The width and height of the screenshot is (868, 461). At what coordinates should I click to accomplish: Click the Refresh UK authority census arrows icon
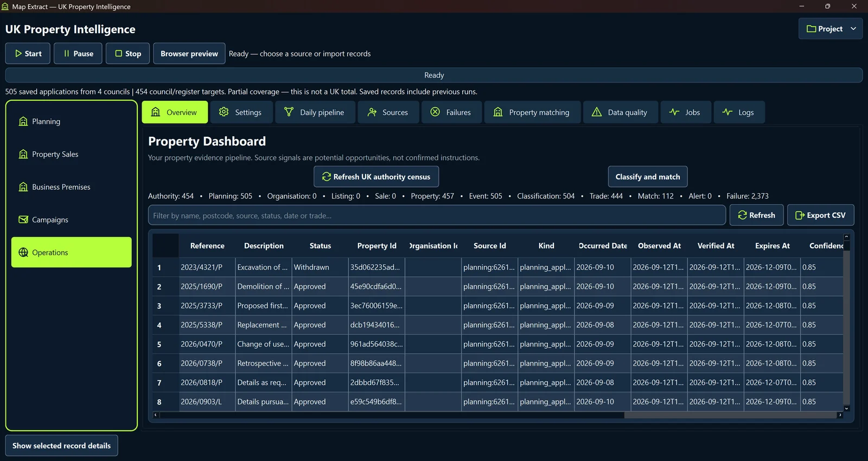pyautogui.click(x=327, y=177)
